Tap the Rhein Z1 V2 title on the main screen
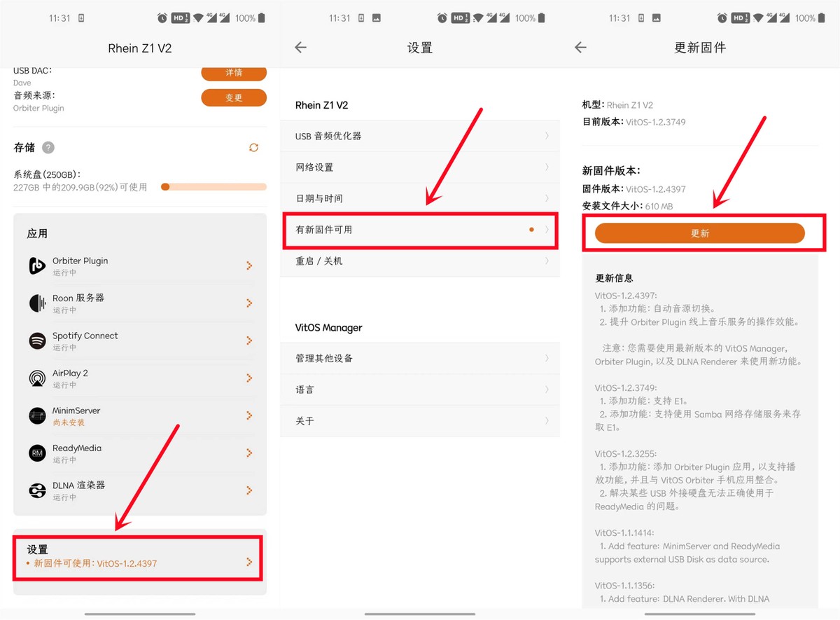The width and height of the screenshot is (840, 620). 140,48
